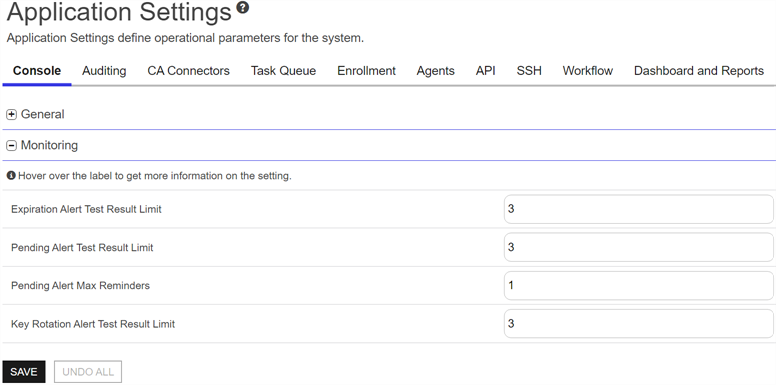Image resolution: width=776 pixels, height=385 pixels.
Task: Collapse the Monitoring section minus icon
Action: tap(11, 145)
